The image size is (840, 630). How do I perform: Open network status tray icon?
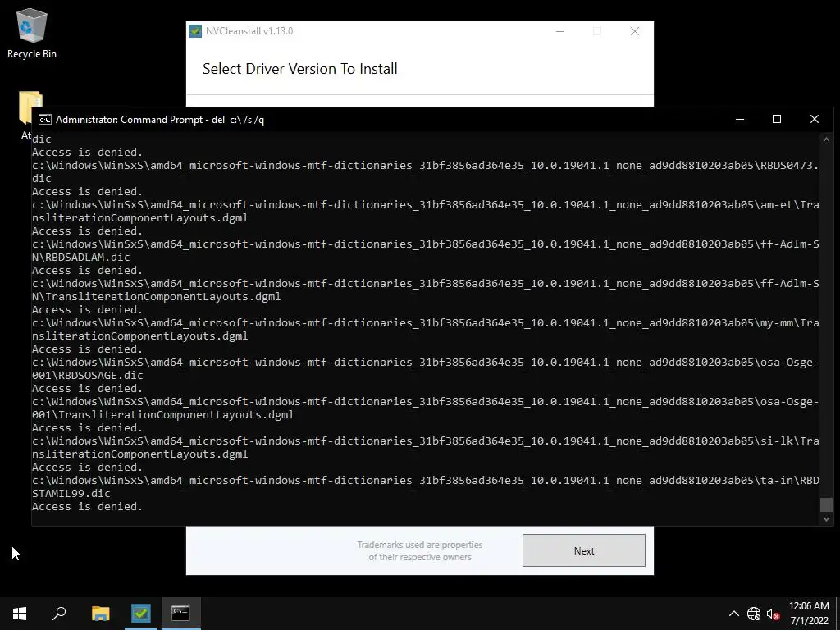click(754, 614)
